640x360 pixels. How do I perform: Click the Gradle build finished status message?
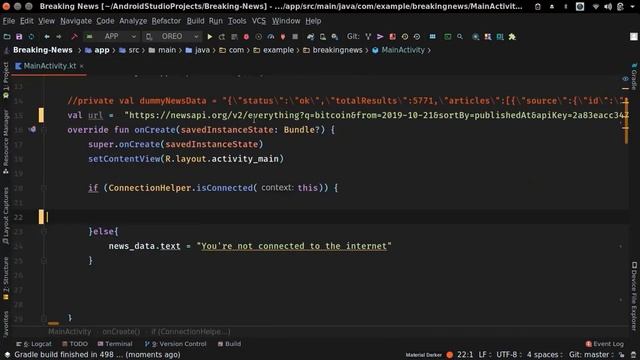pos(97,354)
